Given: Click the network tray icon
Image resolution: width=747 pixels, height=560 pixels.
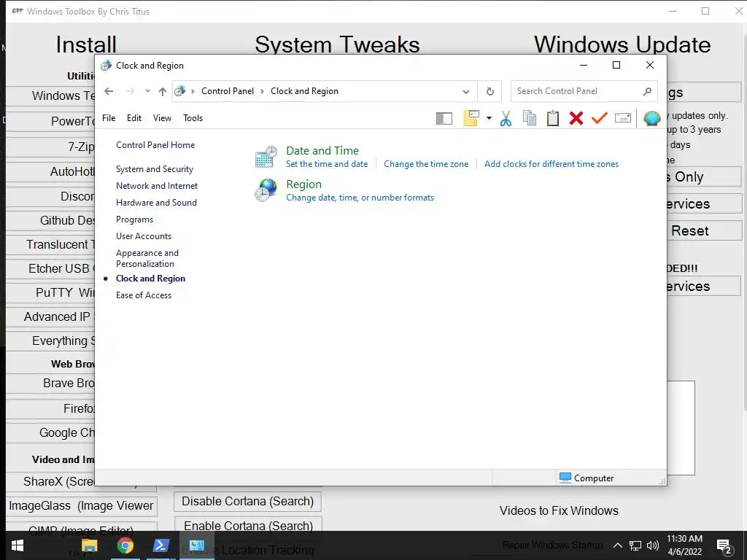Looking at the screenshot, I should pyautogui.click(x=635, y=545).
